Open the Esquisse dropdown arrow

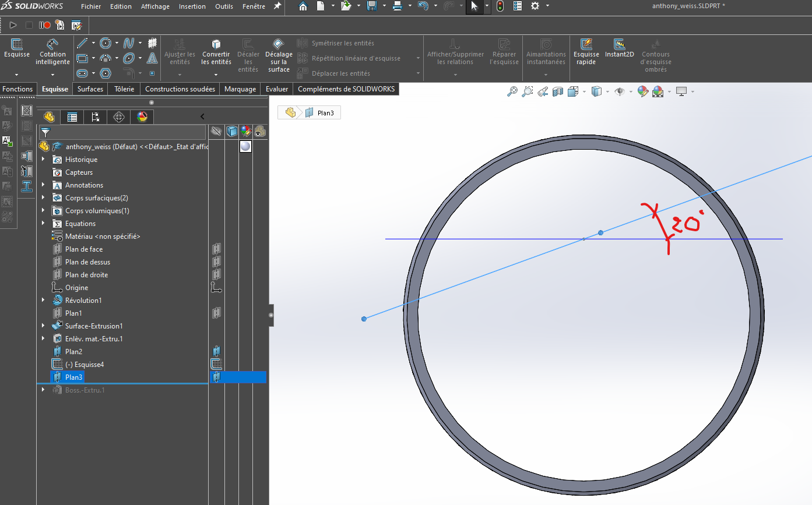(17, 75)
